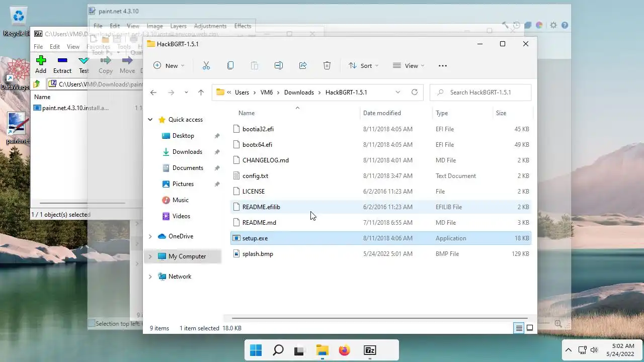Go back with the Explorer back arrow
644x362 pixels.
click(x=153, y=93)
